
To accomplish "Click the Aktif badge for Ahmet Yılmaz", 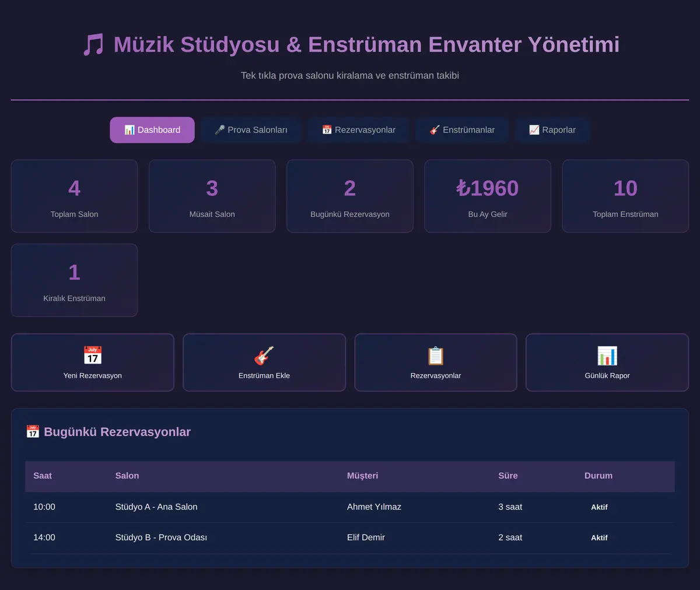I will click(599, 507).
